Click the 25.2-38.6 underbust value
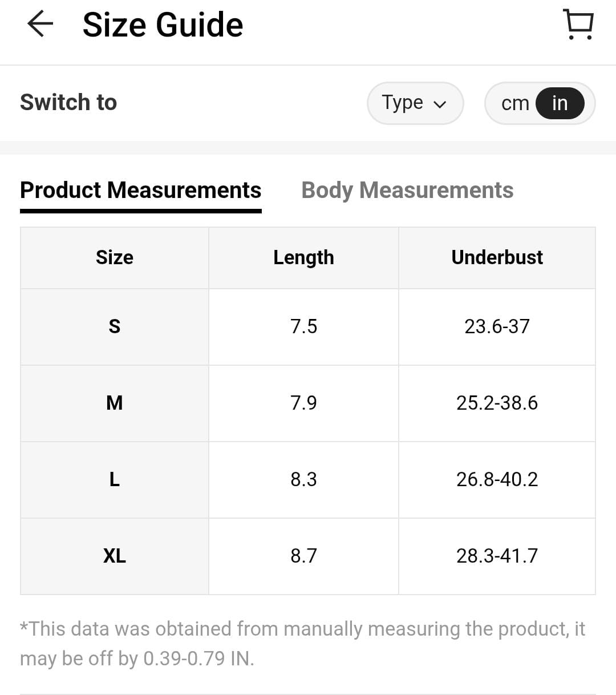The width and height of the screenshot is (616, 695). (x=497, y=403)
